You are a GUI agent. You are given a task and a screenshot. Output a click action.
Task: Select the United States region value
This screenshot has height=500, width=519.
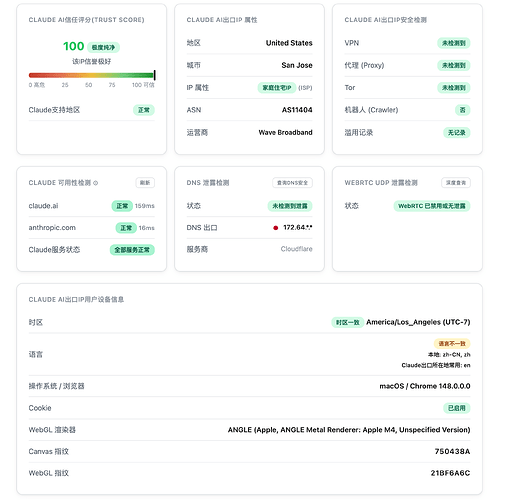[x=289, y=43]
